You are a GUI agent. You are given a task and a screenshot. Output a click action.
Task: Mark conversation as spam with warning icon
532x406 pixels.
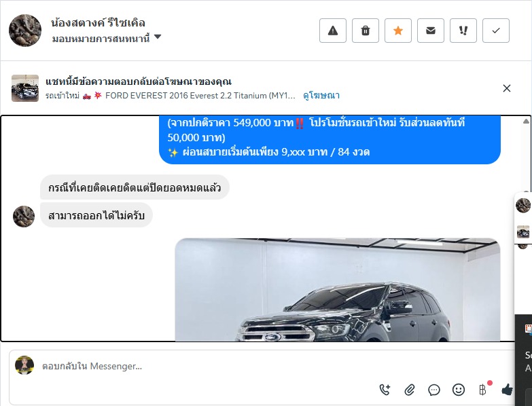coord(332,31)
